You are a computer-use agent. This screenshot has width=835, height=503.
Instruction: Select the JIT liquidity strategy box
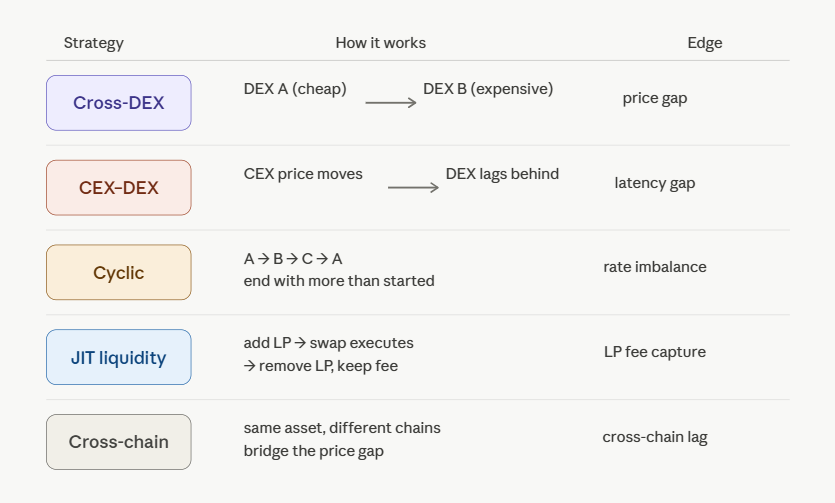(x=119, y=357)
